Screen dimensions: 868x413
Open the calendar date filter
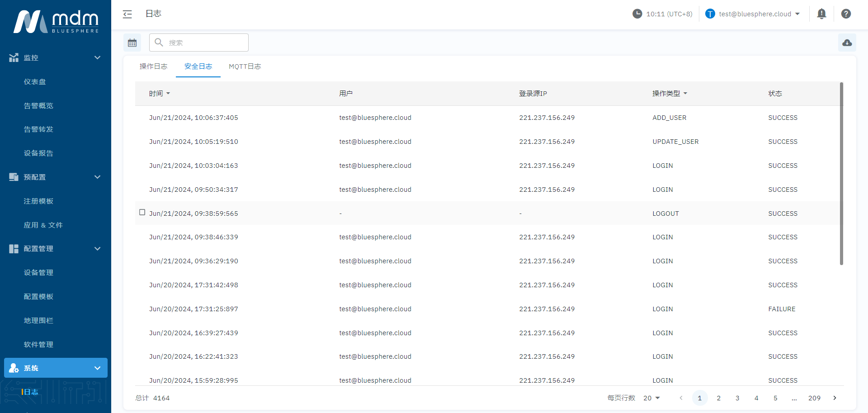[132, 43]
